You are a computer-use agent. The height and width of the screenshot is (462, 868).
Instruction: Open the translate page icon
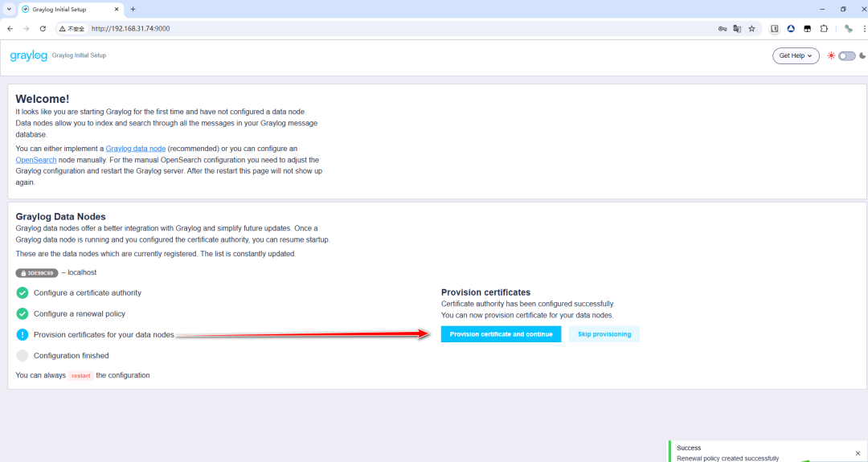pyautogui.click(x=737, y=29)
